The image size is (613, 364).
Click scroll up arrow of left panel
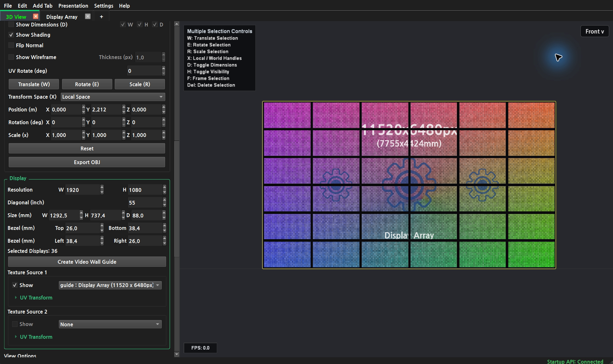pyautogui.click(x=177, y=24)
